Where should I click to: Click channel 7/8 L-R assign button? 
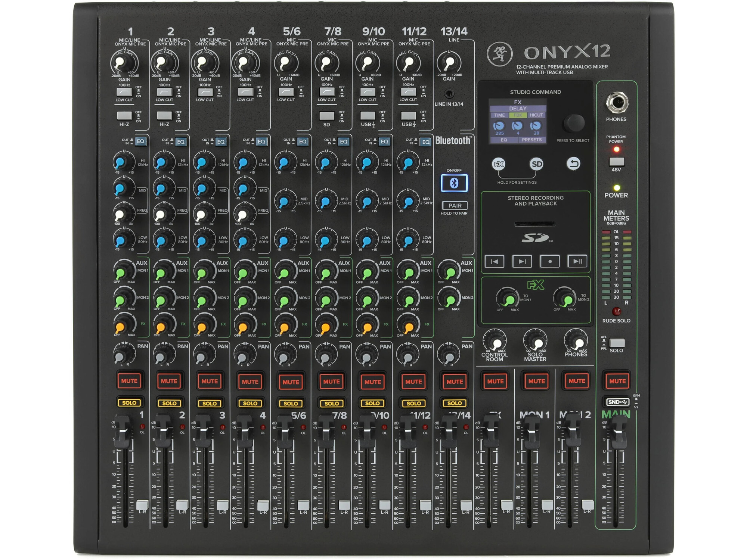click(x=344, y=505)
